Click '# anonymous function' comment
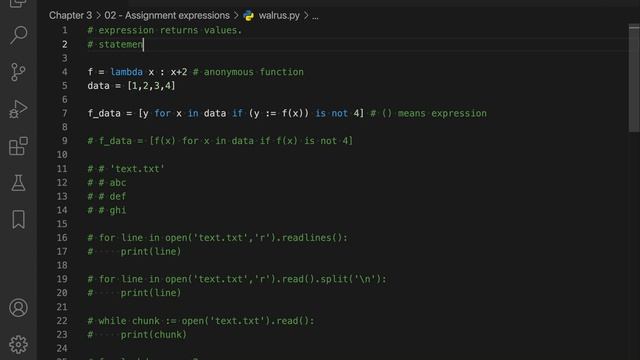Viewport: 640px width, 360px height. click(x=248, y=72)
